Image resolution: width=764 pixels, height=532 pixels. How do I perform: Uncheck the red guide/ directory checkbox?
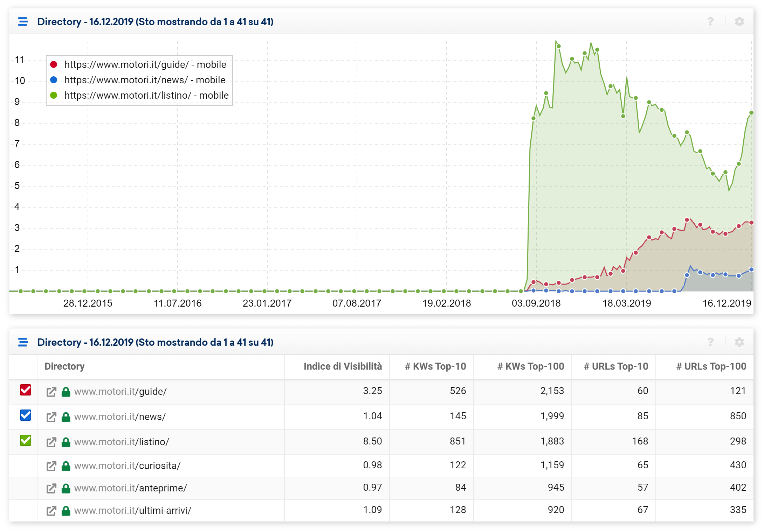click(26, 390)
